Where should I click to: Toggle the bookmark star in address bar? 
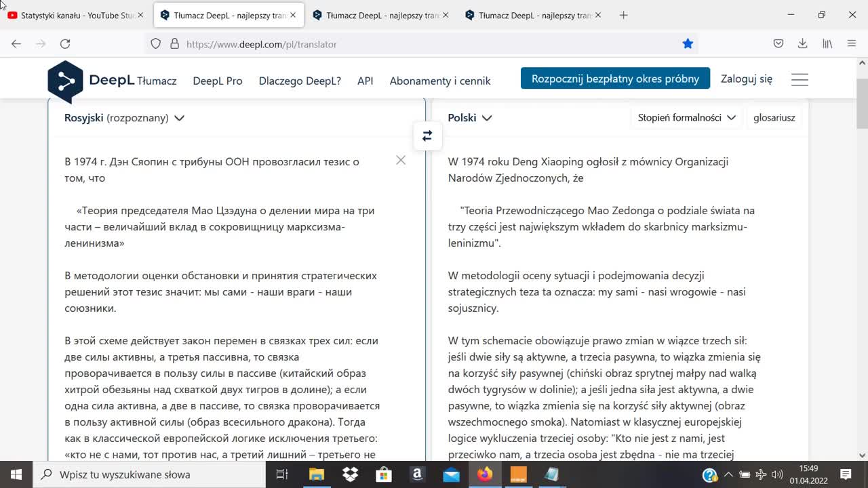coord(688,43)
